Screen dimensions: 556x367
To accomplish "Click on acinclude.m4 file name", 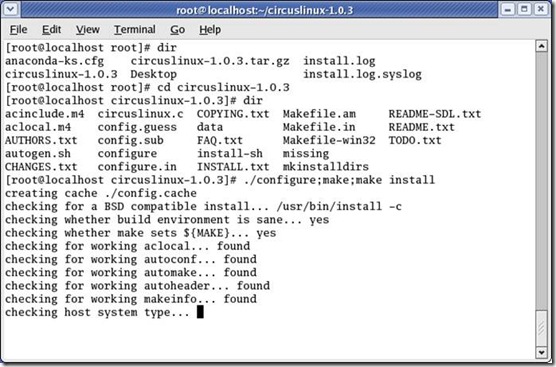I will (x=45, y=114).
